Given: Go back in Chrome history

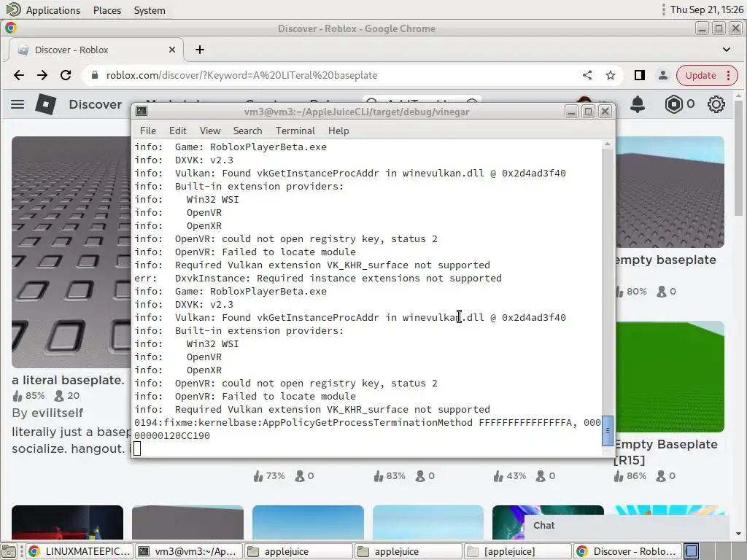Looking at the screenshot, I should tap(18, 75).
